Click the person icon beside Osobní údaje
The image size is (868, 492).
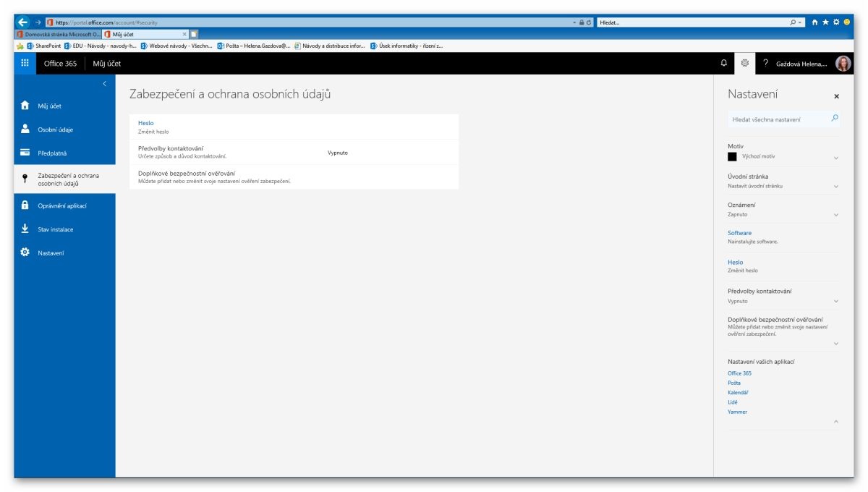coord(25,129)
